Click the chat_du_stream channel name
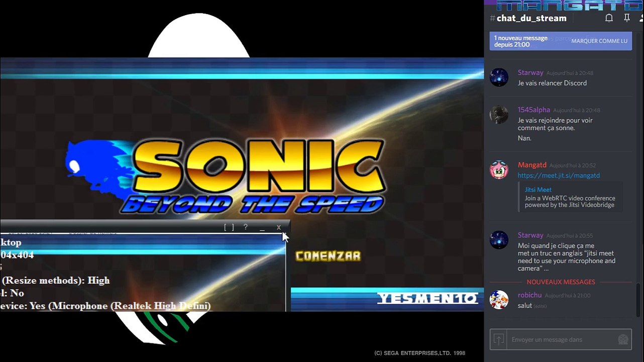 point(531,18)
